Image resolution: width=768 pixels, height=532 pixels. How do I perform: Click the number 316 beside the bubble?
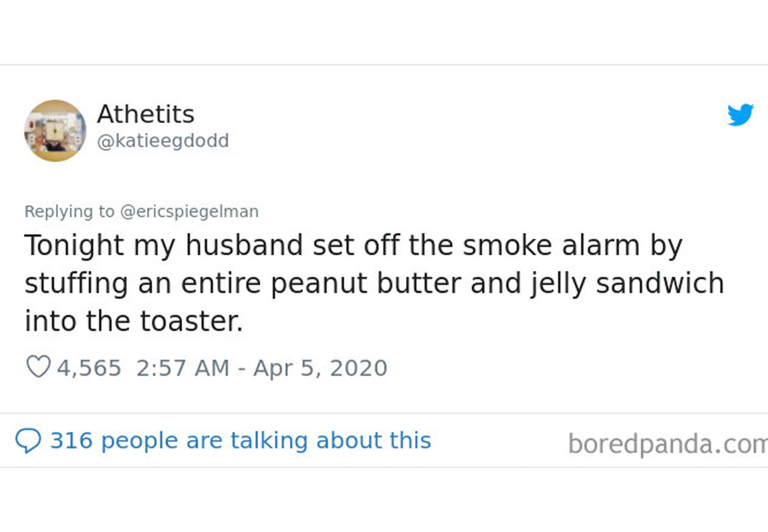click(x=71, y=441)
